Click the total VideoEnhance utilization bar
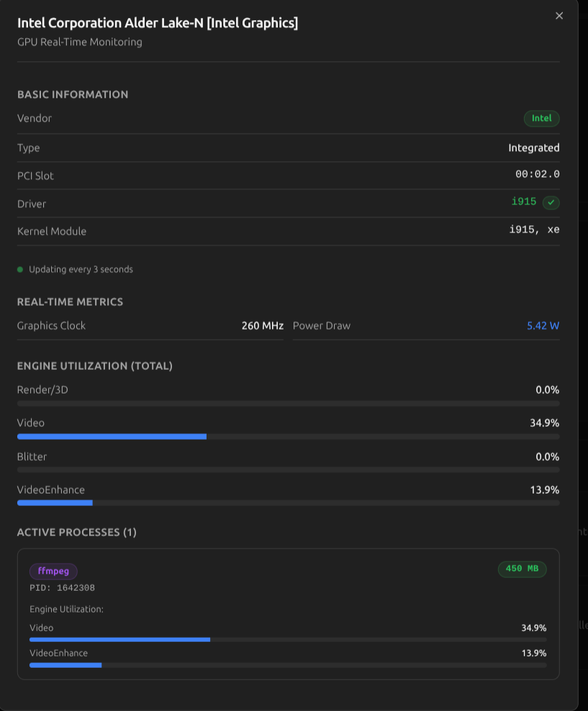 pos(288,503)
